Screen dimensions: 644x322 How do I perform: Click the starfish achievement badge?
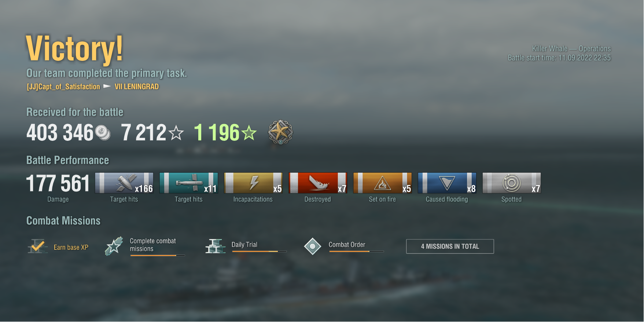[x=280, y=132]
